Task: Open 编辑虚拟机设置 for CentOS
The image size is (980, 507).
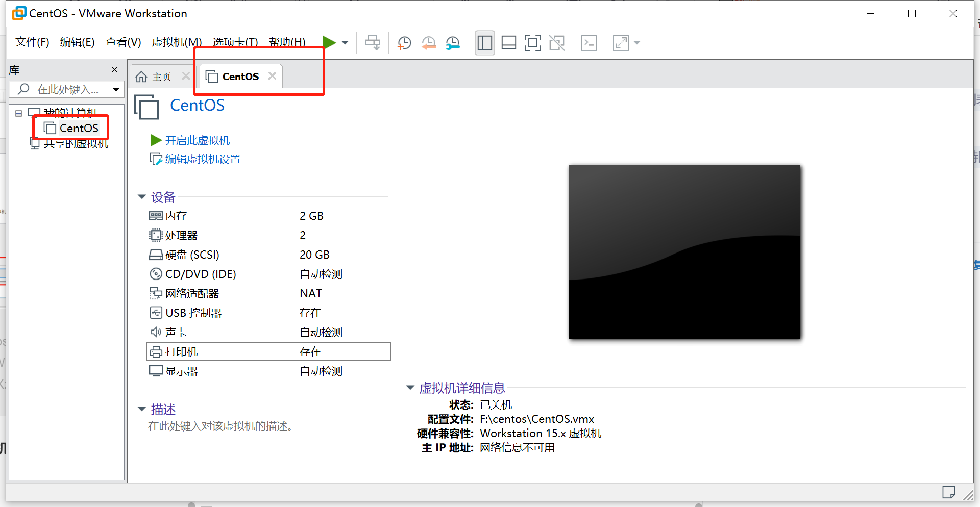Action: click(202, 159)
